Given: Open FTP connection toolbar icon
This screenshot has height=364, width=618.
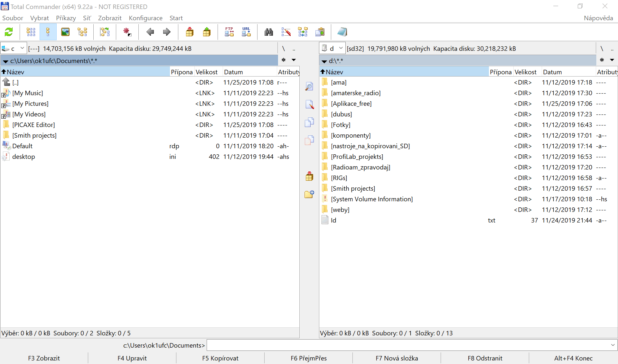Looking at the screenshot, I should point(229,32).
